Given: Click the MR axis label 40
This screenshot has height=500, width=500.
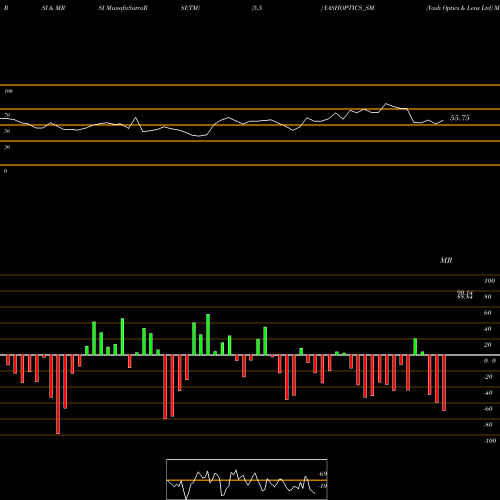Looking at the screenshot, I should 487,329.
